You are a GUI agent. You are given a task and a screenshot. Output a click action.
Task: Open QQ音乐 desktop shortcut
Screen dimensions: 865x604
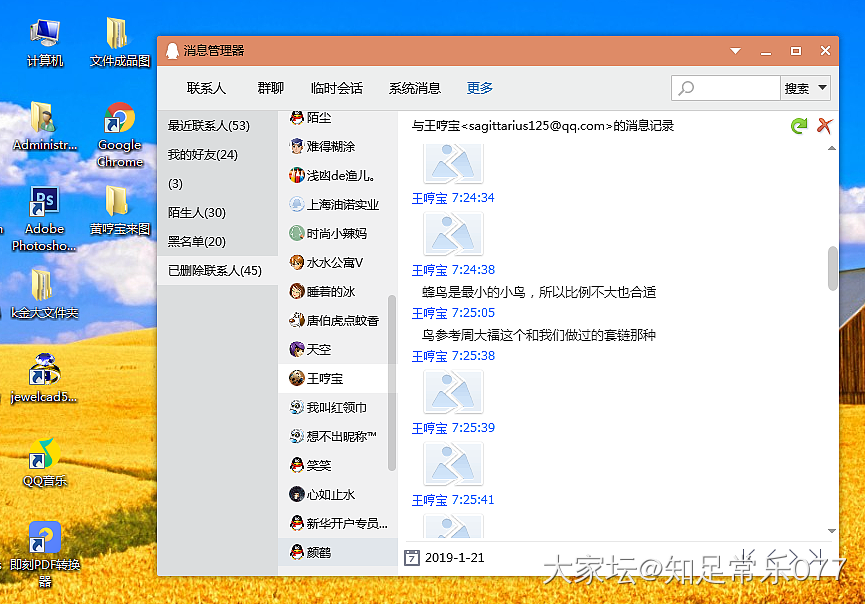coord(44,461)
